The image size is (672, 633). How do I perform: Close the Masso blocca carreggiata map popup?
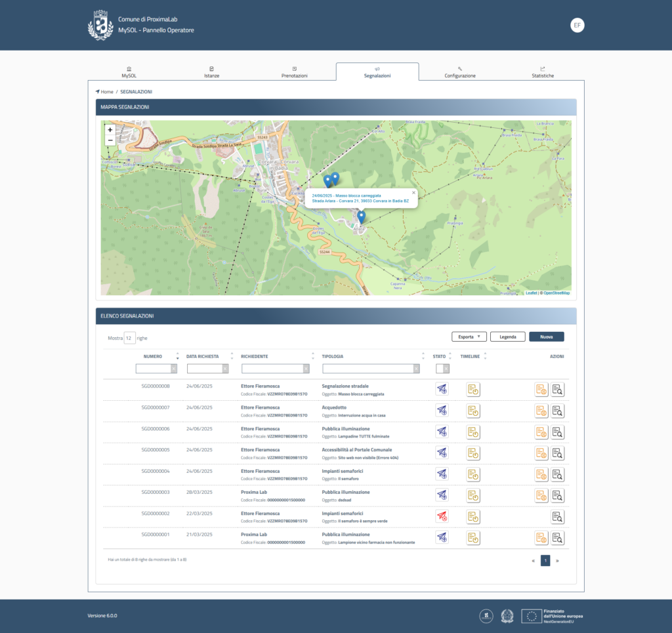pyautogui.click(x=413, y=193)
